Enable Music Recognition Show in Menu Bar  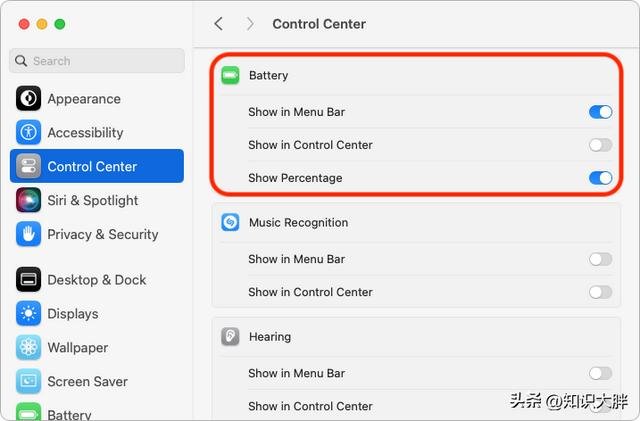(x=600, y=259)
